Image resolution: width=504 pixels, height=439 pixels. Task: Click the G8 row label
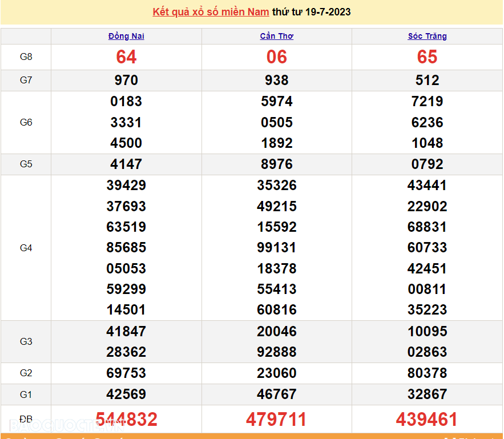pos(26,57)
